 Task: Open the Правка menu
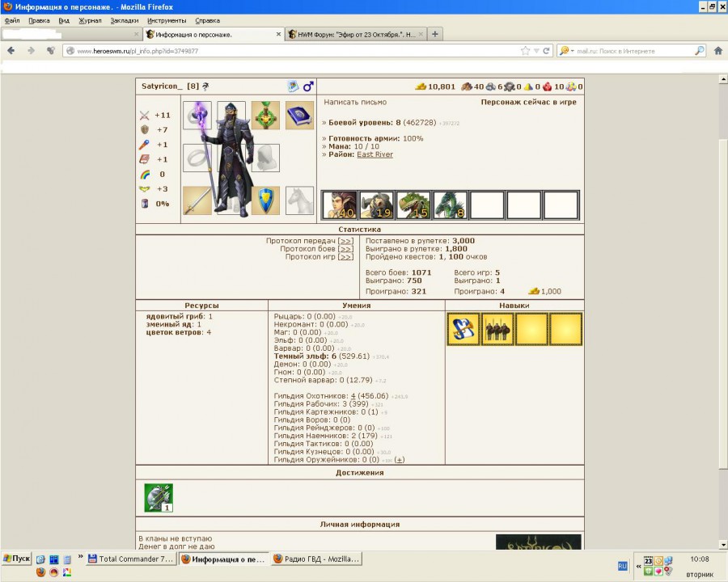(x=39, y=20)
